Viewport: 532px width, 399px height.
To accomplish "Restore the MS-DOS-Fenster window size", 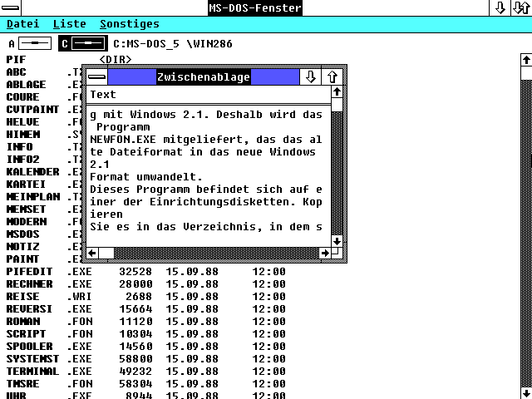I will 521,7.
